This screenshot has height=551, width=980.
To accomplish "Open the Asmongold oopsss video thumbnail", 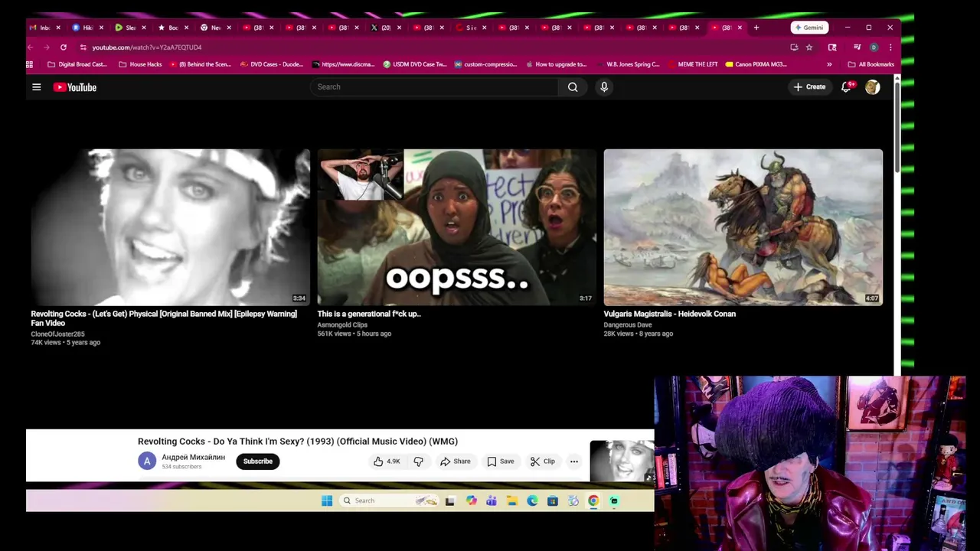I will coord(457,227).
